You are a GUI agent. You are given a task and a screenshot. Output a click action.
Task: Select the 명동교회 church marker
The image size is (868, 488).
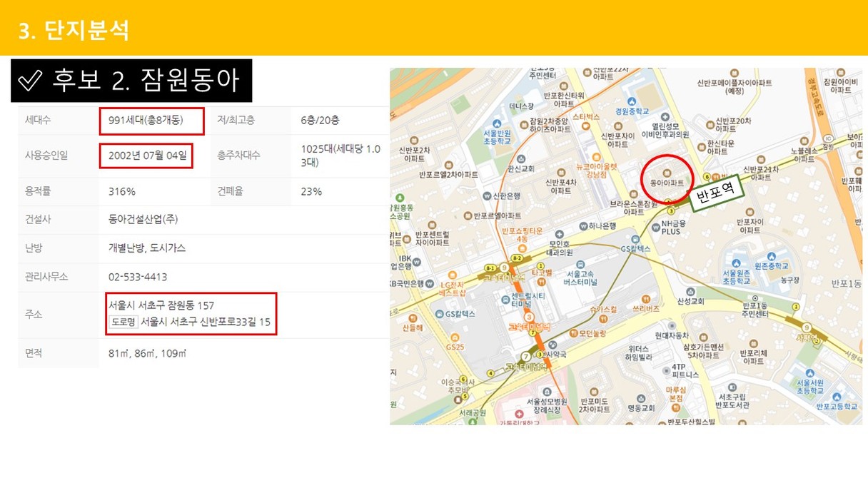pos(640,399)
